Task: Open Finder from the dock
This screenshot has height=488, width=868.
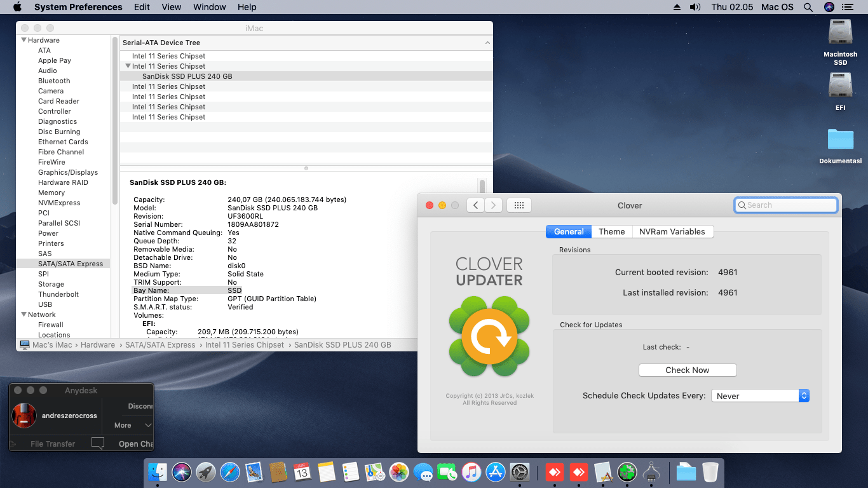Action: point(157,472)
